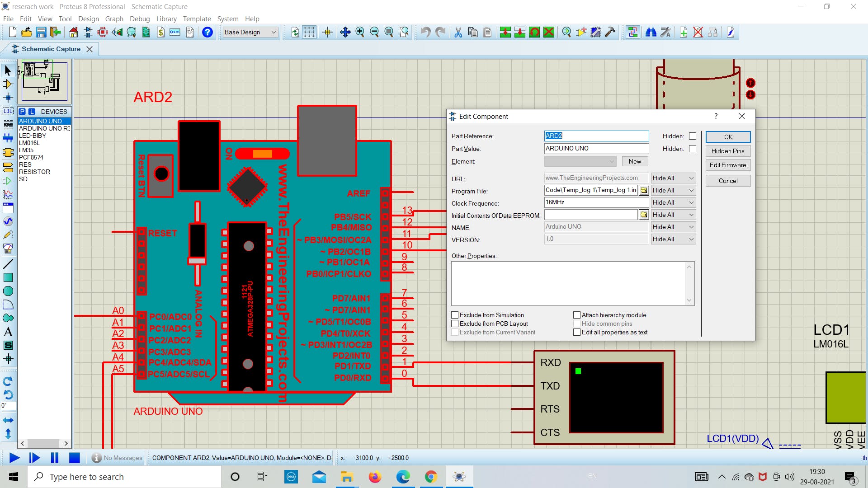868x488 pixels.
Task: Open the Program File Hide All dropdown
Action: [x=673, y=190]
